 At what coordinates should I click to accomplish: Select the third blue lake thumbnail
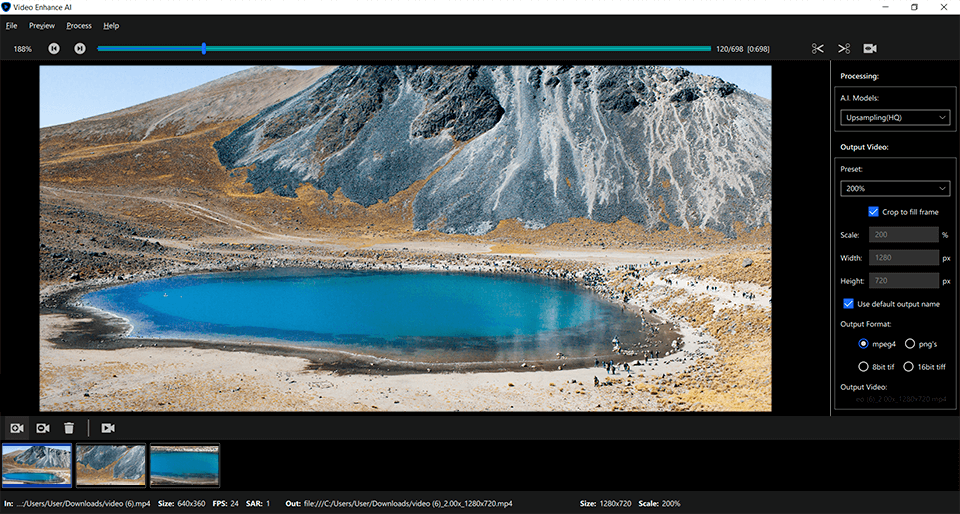(x=185, y=465)
